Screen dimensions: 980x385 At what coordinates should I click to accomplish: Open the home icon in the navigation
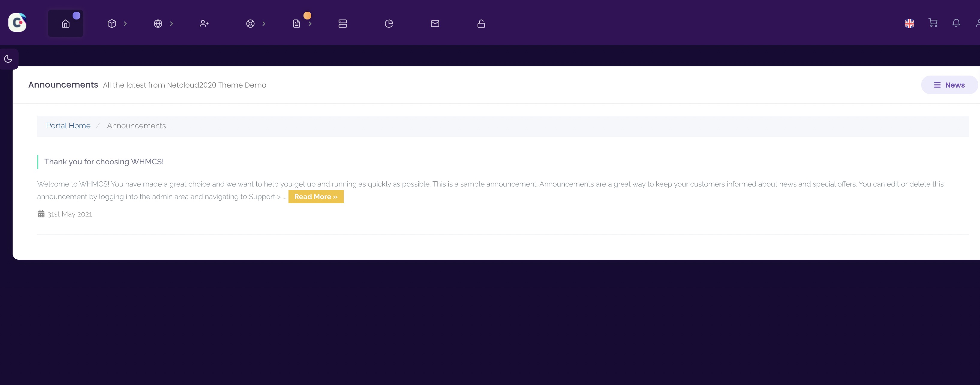point(65,24)
